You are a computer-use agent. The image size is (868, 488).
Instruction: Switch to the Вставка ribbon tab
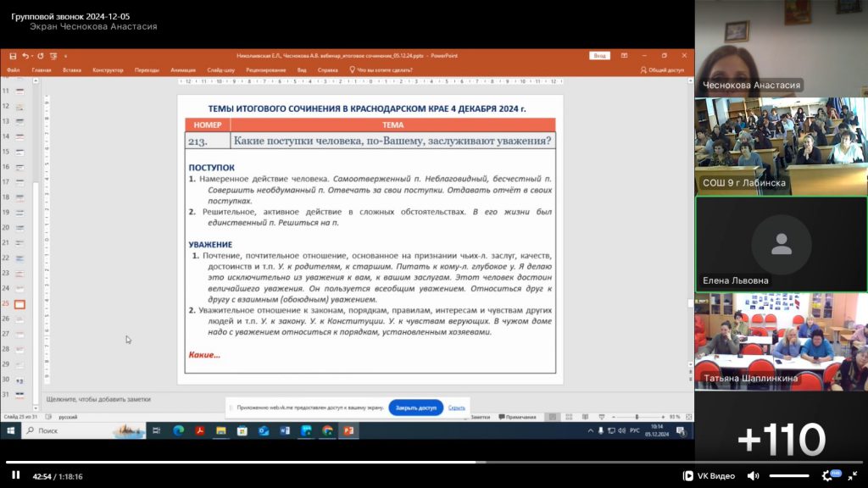pos(72,70)
